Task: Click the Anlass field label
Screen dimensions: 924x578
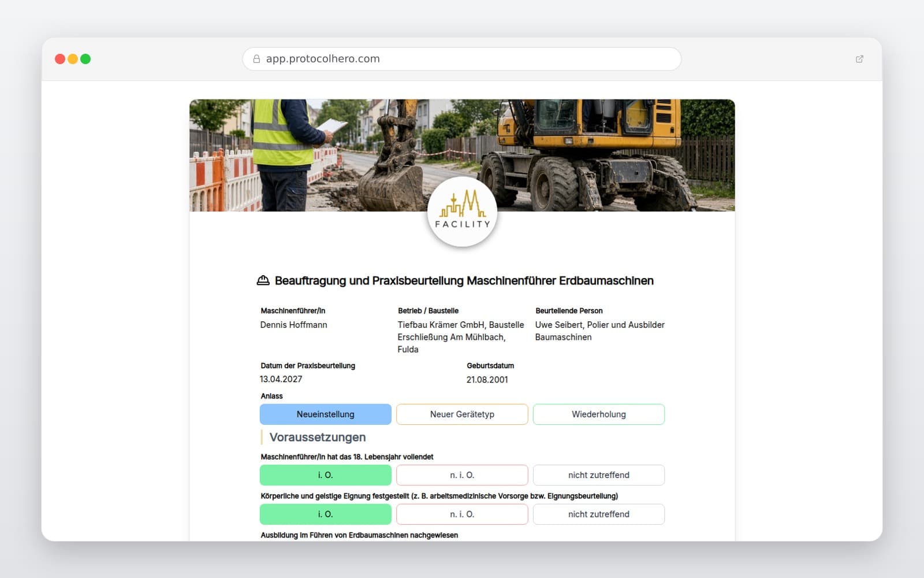Action: pyautogui.click(x=271, y=397)
